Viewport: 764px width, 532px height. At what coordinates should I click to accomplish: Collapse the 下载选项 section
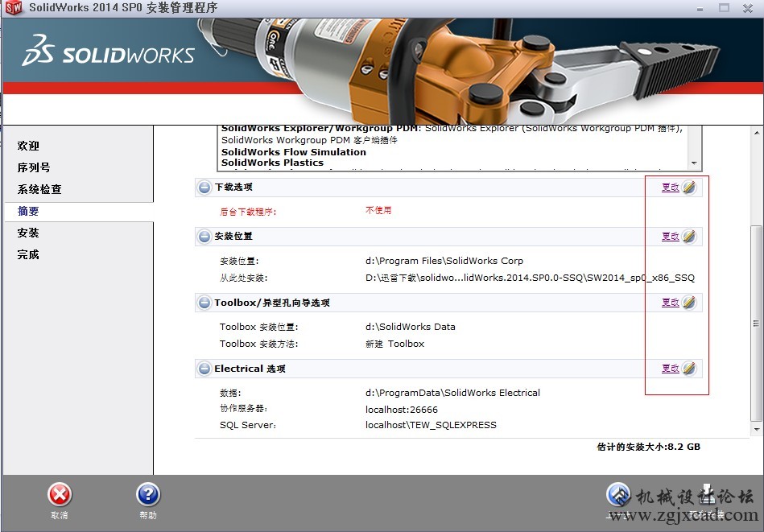(204, 188)
